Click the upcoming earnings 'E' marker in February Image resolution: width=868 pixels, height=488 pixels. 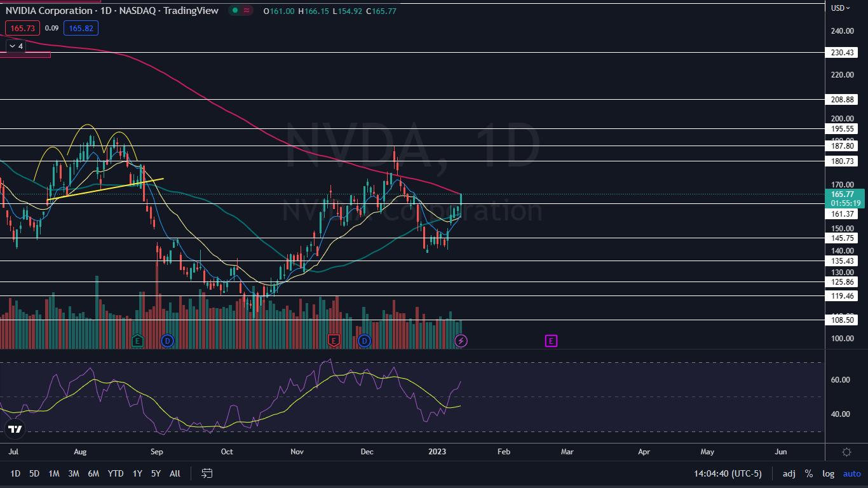pos(551,341)
